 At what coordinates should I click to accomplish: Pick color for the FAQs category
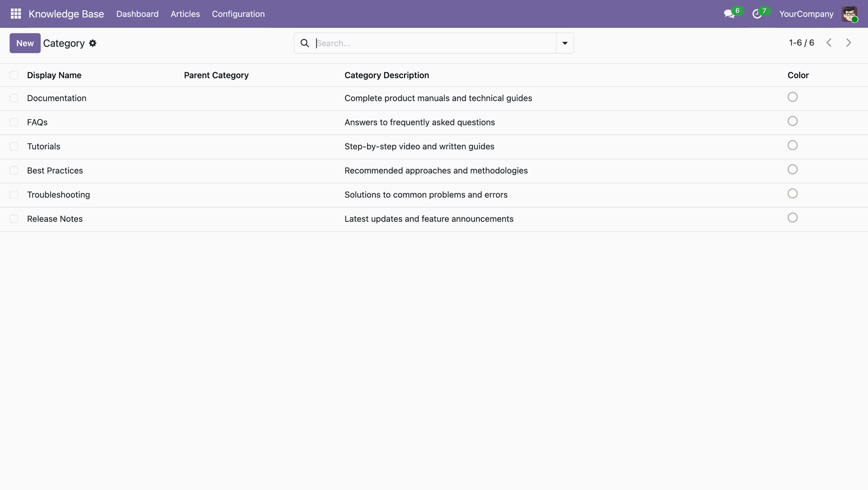pyautogui.click(x=792, y=121)
